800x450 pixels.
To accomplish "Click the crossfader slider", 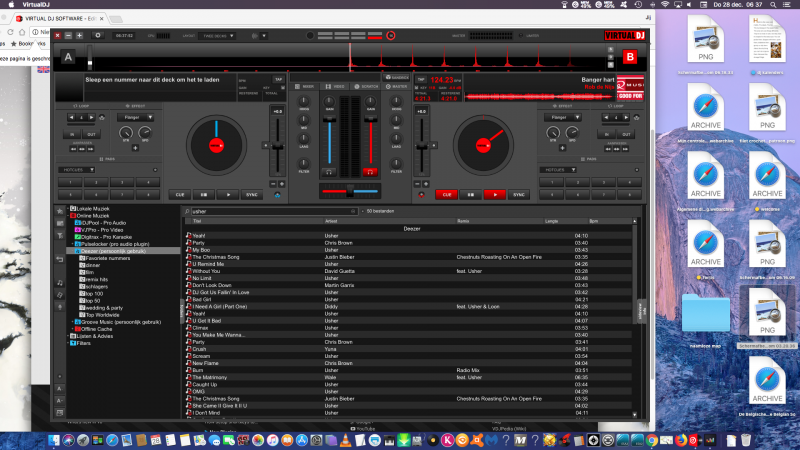I will click(350, 191).
